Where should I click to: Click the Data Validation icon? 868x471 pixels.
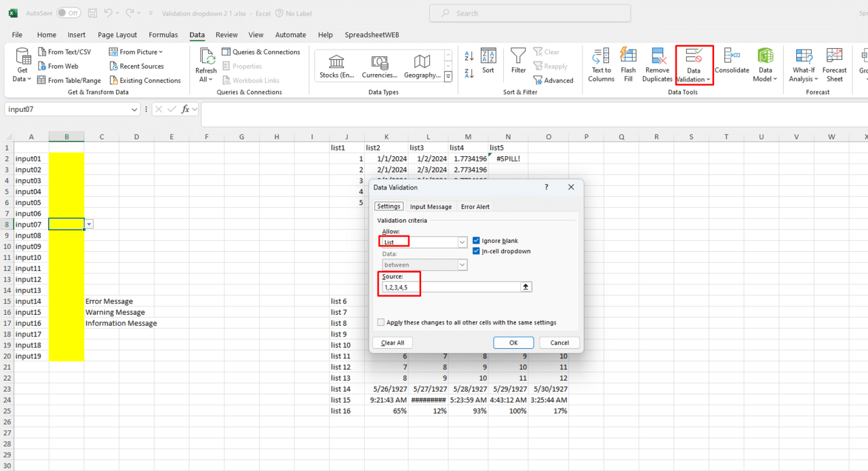694,57
